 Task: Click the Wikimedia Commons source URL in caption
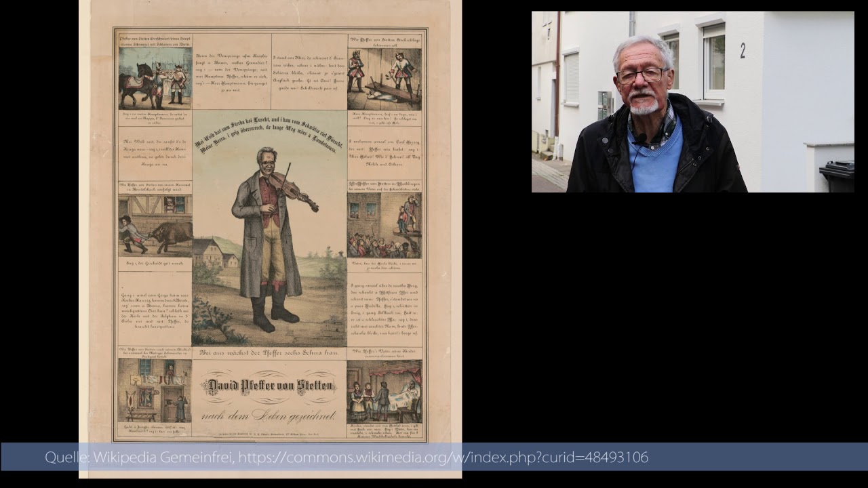pos(443,457)
